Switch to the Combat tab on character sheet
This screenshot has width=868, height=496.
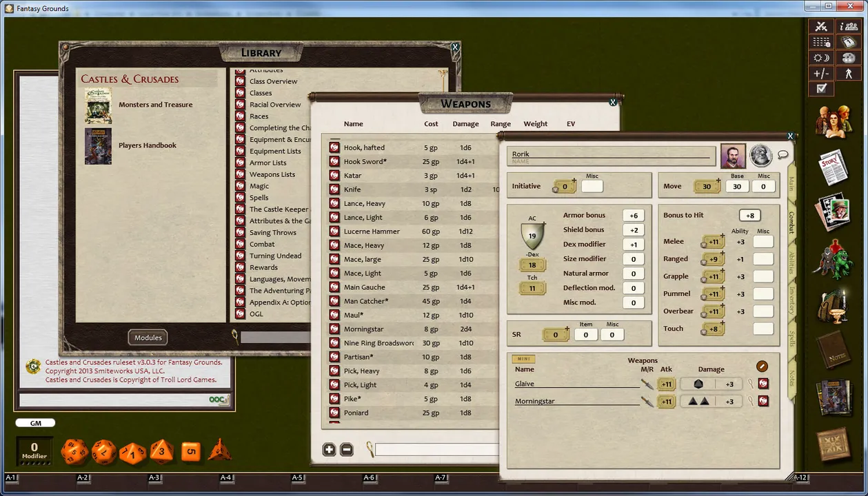(x=791, y=223)
